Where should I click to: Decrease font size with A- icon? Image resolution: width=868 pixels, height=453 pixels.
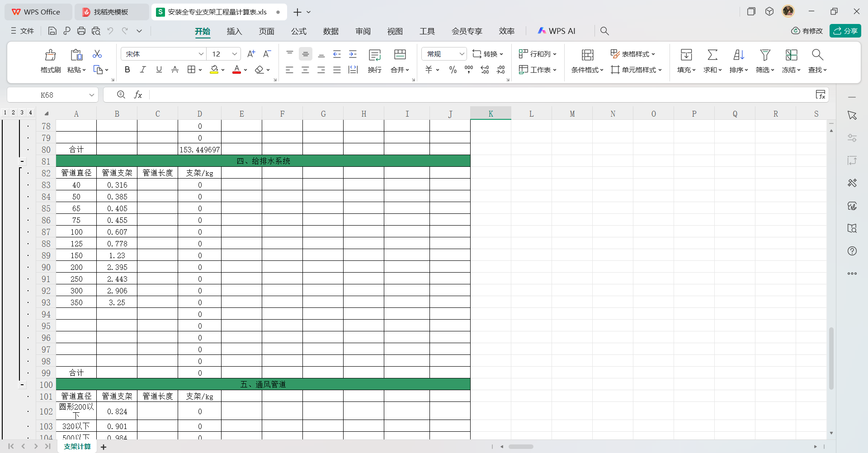267,54
